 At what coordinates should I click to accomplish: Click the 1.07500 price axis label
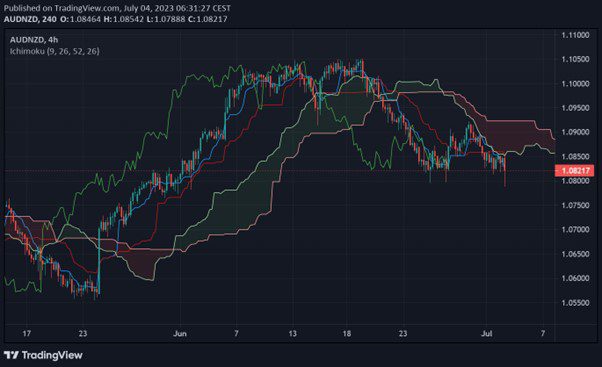pyautogui.click(x=575, y=205)
